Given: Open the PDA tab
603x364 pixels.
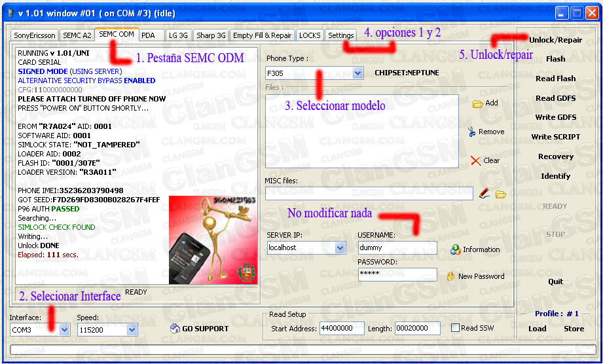Looking at the screenshot, I should pyautogui.click(x=148, y=35).
